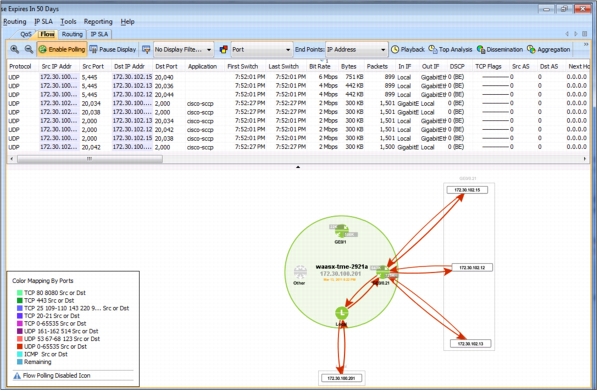Open the Routing menu
This screenshot has height=392, width=598.
click(x=14, y=22)
